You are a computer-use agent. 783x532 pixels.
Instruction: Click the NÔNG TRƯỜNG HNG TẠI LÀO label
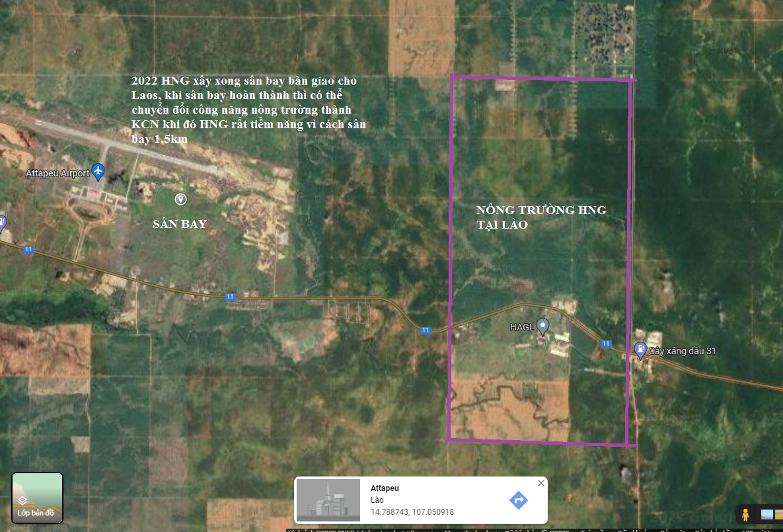541,217
